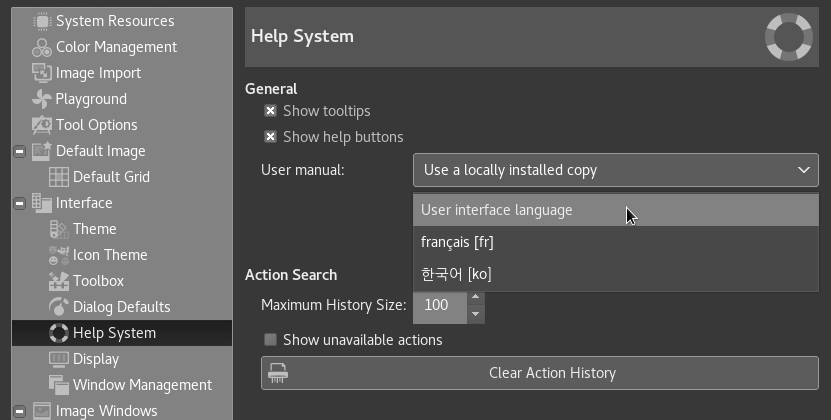The image size is (831, 420).
Task: Click the System Resources chip icon
Action: pos(41,21)
